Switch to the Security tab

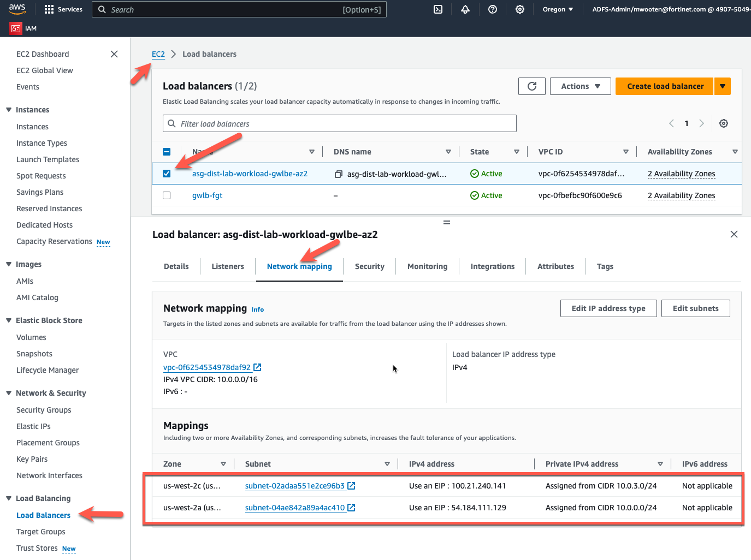click(370, 266)
